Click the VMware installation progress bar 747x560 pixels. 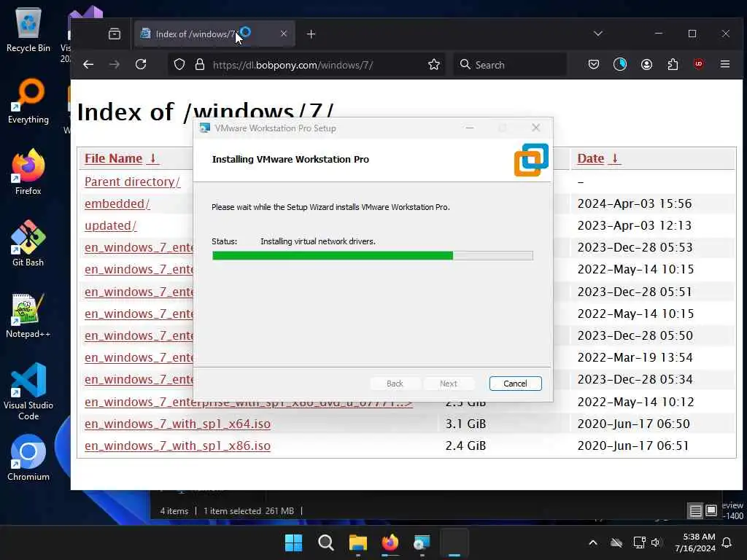pyautogui.click(x=372, y=256)
